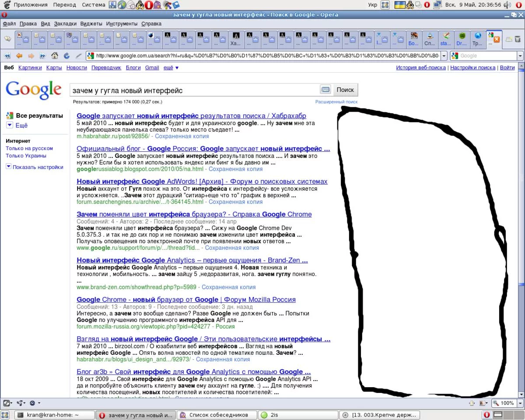The width and height of the screenshot is (525, 420).
Task: Launch Opera from the top panel launcher
Action: (148, 5)
